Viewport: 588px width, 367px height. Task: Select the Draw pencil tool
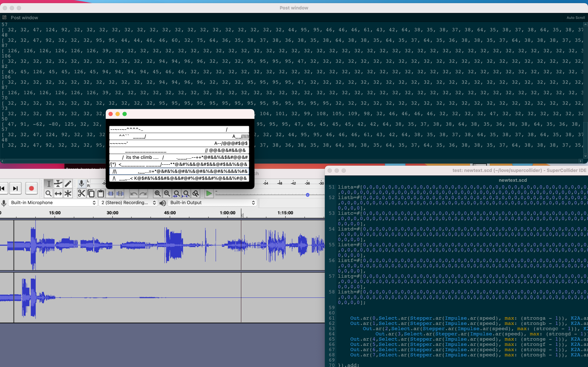pyautogui.click(x=68, y=183)
